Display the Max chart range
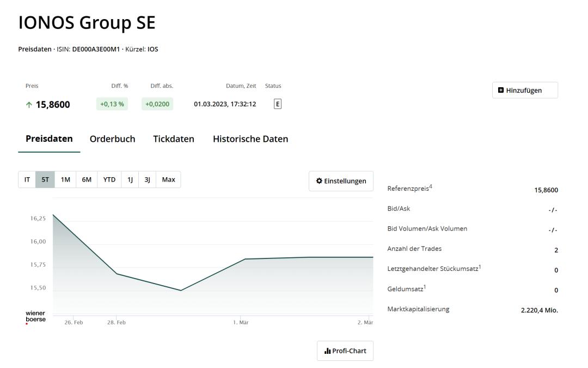The image size is (588, 368). click(168, 180)
